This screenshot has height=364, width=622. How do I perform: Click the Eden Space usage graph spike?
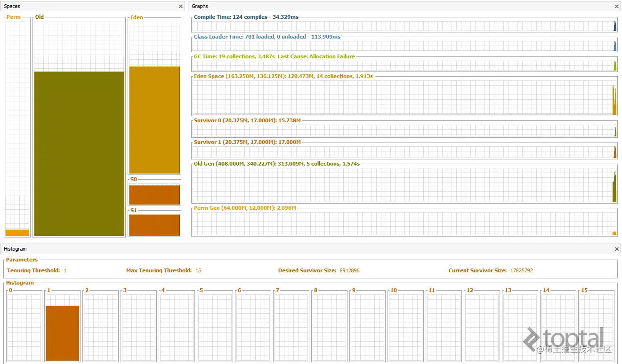pos(614,100)
